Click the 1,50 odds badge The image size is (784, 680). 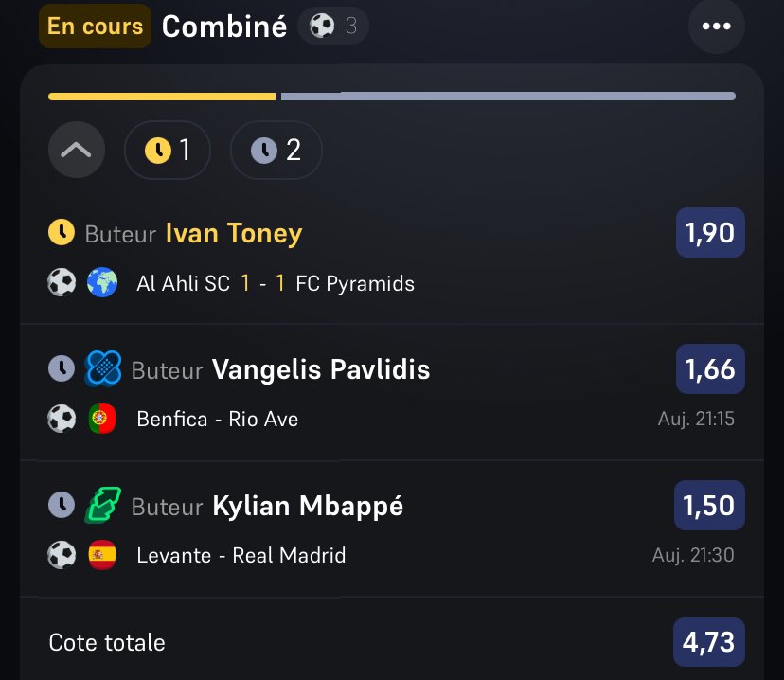[x=709, y=505]
